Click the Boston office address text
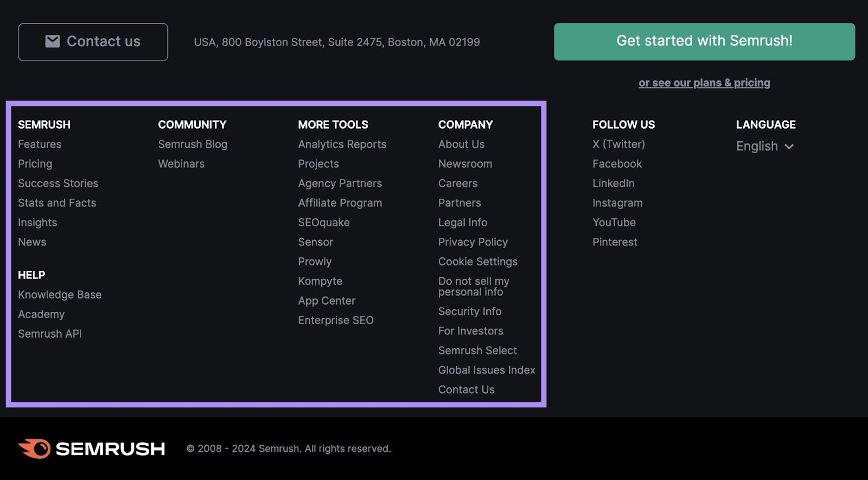Viewport: 868px width, 480px height. (x=337, y=42)
